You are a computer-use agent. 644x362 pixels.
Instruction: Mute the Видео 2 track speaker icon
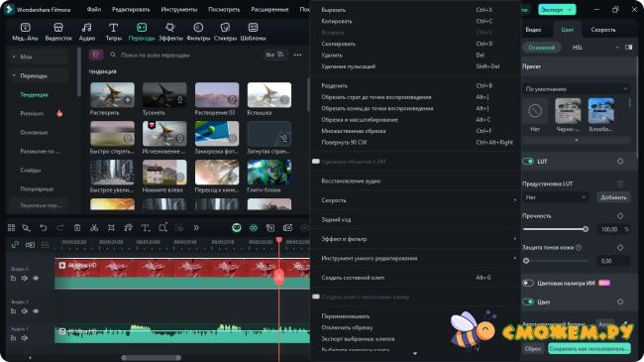(x=25, y=279)
